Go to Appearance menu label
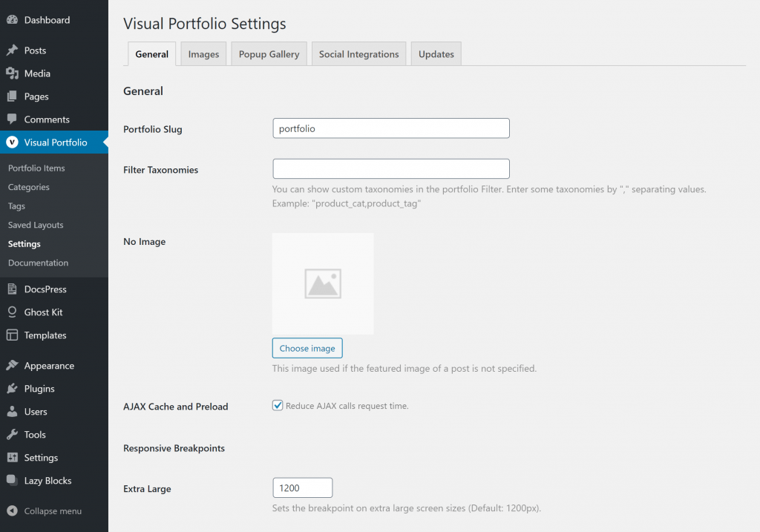This screenshot has height=532, width=760. pos(49,366)
